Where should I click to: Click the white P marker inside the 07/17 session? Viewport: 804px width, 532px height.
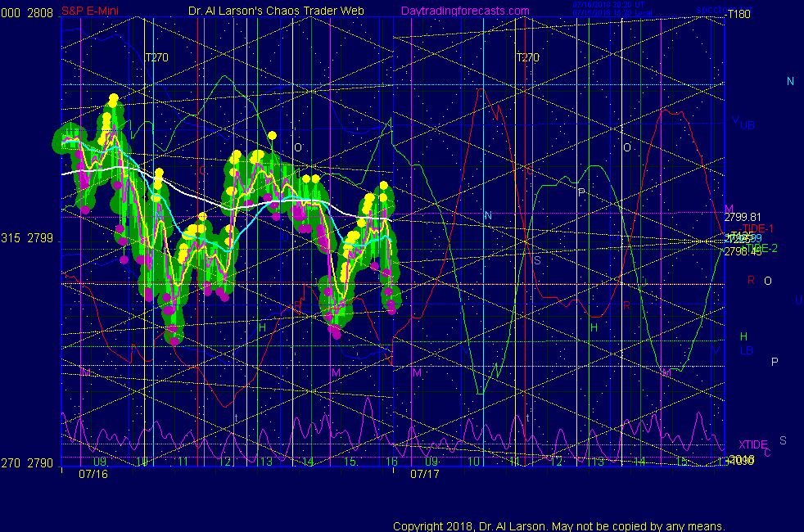581,192
